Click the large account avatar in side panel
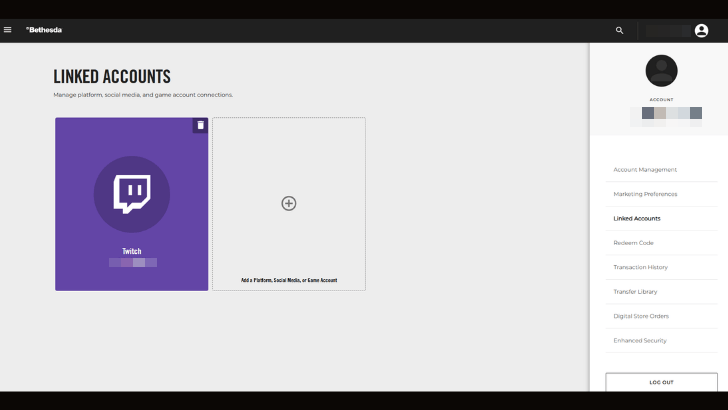The image size is (728, 410). [661, 71]
